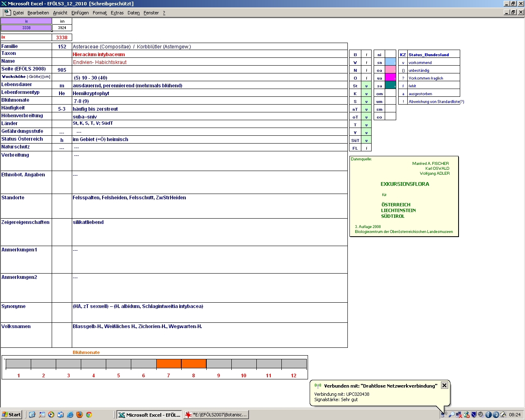Click the Start button
Viewport: 525px width, 420px height.
(11, 415)
